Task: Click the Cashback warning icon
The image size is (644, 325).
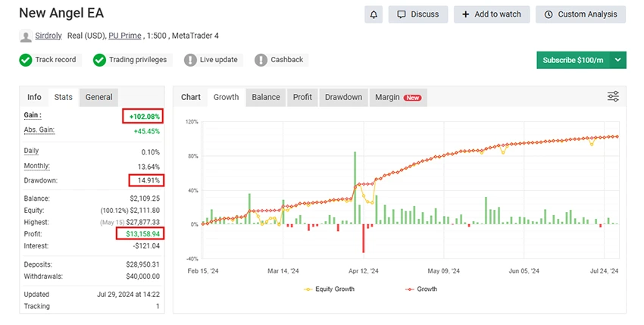Action: point(261,60)
